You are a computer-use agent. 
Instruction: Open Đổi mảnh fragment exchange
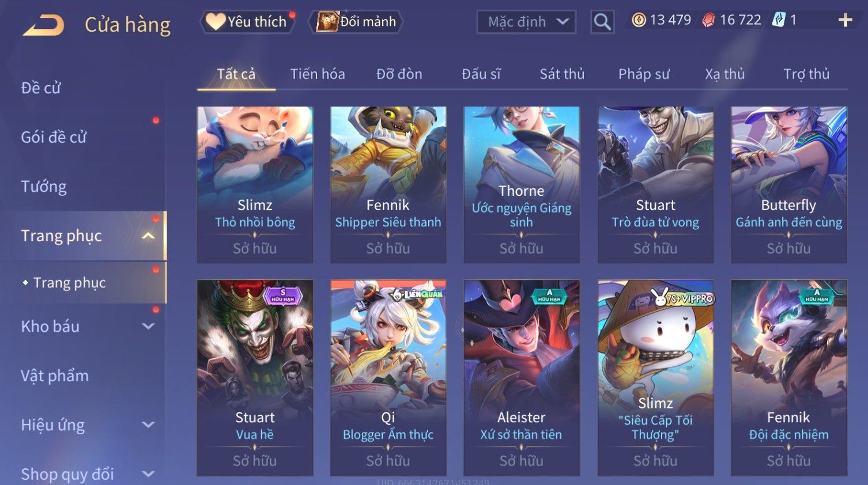point(356,22)
